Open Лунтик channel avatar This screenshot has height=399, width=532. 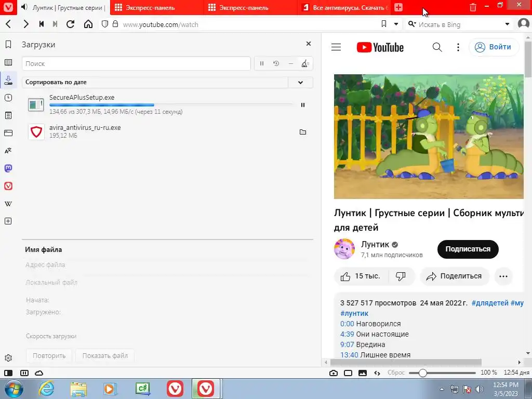tap(344, 249)
